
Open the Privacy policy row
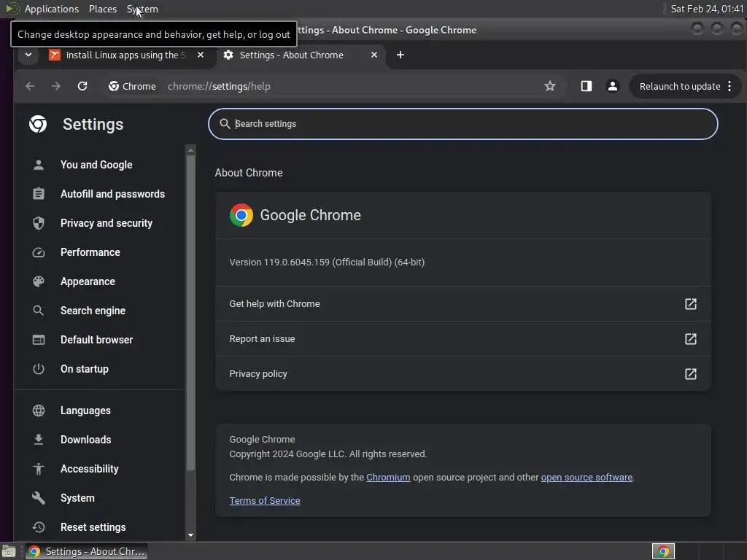click(x=463, y=374)
